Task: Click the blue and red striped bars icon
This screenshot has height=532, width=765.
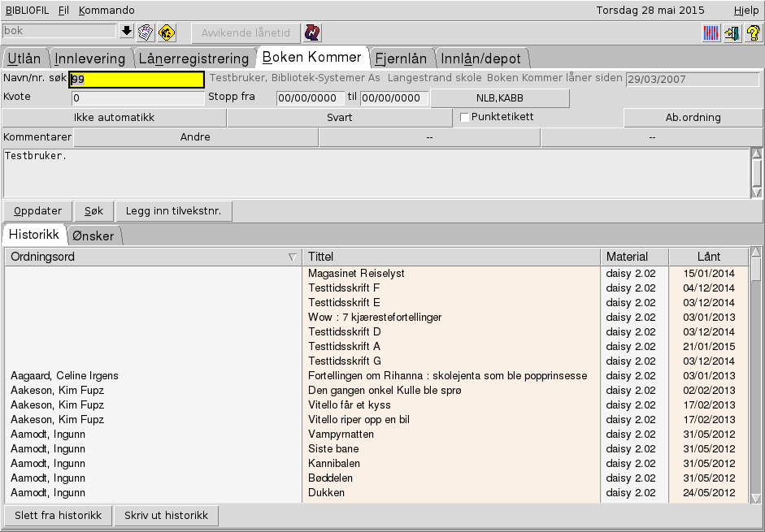Action: coord(711,33)
